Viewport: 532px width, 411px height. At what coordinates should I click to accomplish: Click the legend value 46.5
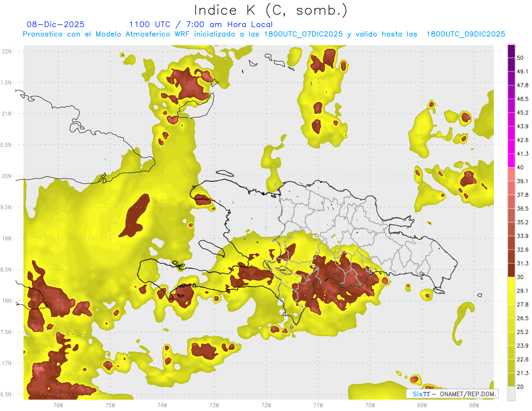coord(523,99)
